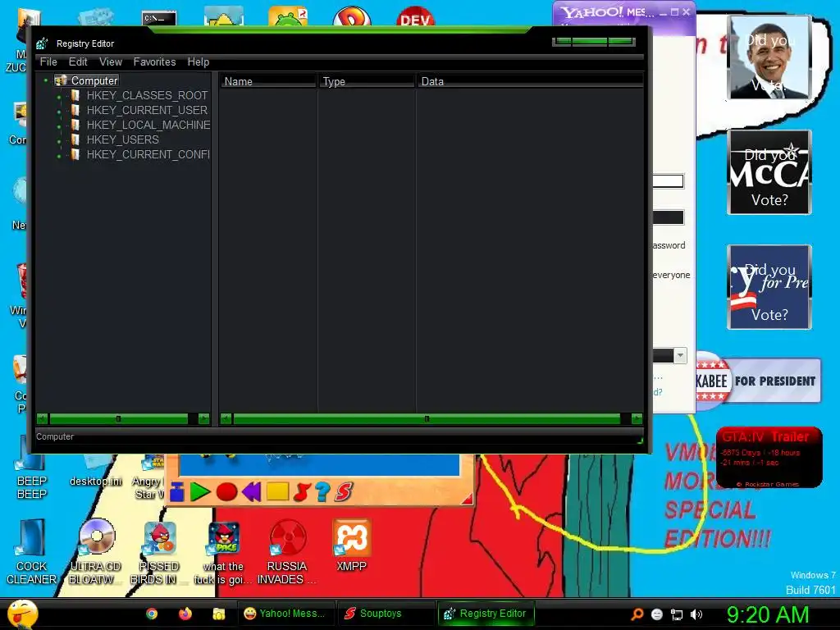Click the red resize corner of Souptoys window
The image size is (840, 630).
click(x=467, y=500)
